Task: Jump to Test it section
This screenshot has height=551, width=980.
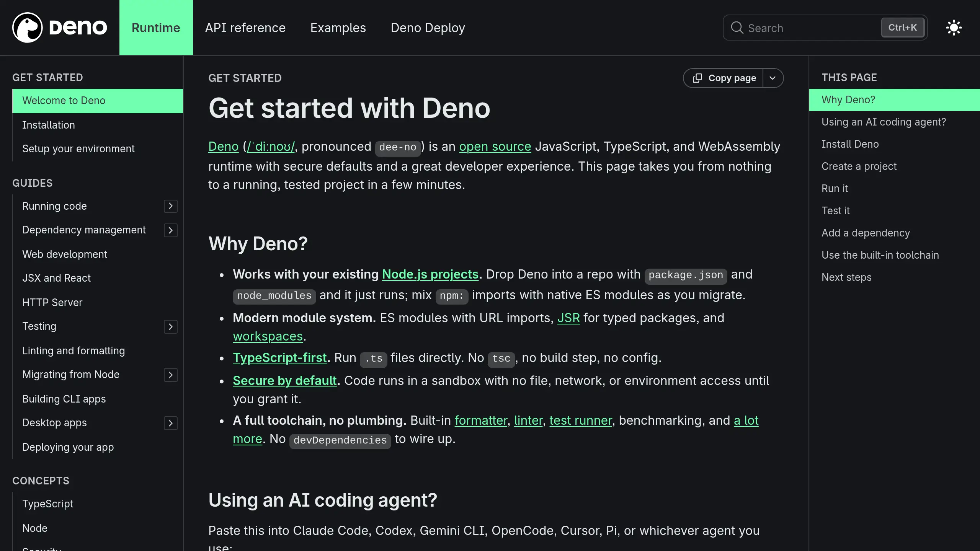Action: (835, 211)
